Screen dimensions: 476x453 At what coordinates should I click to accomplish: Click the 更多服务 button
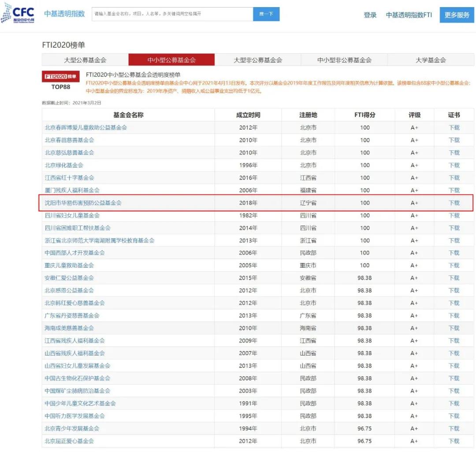coord(457,15)
